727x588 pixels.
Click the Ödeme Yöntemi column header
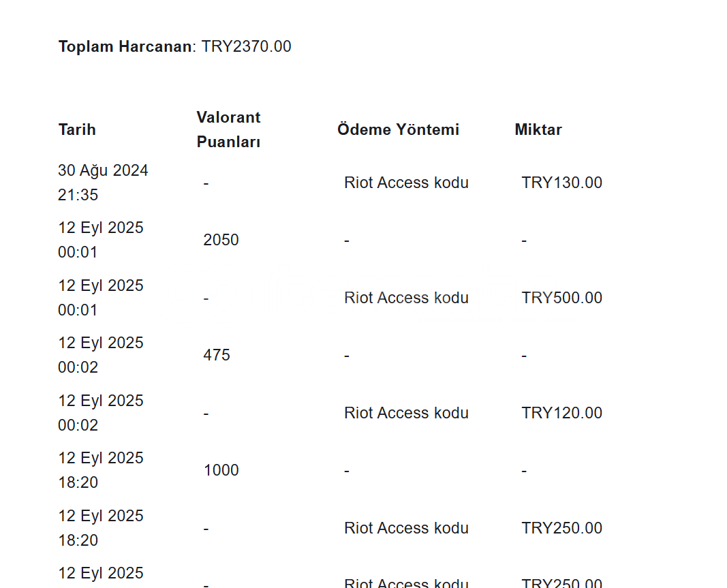[x=399, y=129]
